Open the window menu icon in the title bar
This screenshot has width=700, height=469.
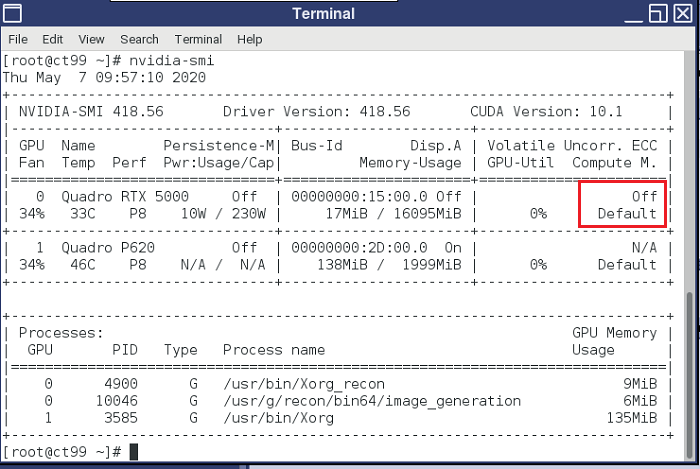13,13
